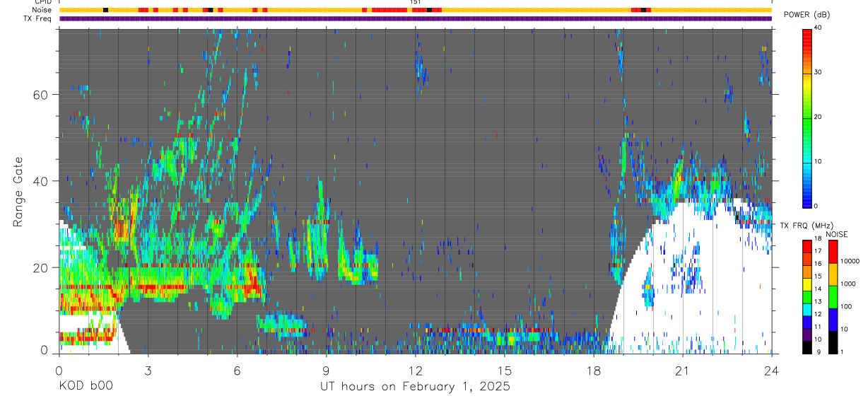Click the purple TX Freq strip above the plot
The width and height of the screenshot is (868, 401).
[415, 18]
